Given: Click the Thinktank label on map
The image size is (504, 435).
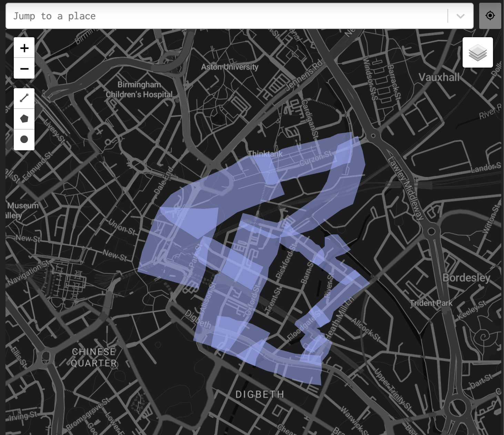Looking at the screenshot, I should [265, 154].
